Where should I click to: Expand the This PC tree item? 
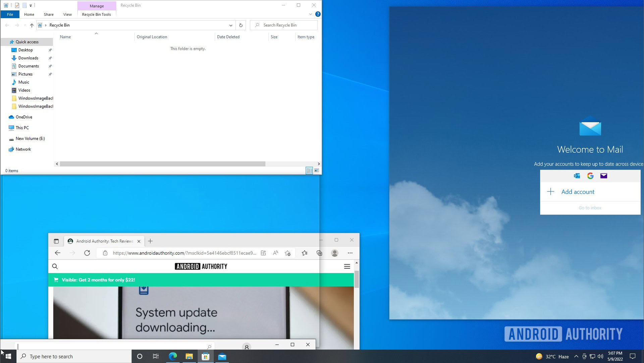[5, 128]
